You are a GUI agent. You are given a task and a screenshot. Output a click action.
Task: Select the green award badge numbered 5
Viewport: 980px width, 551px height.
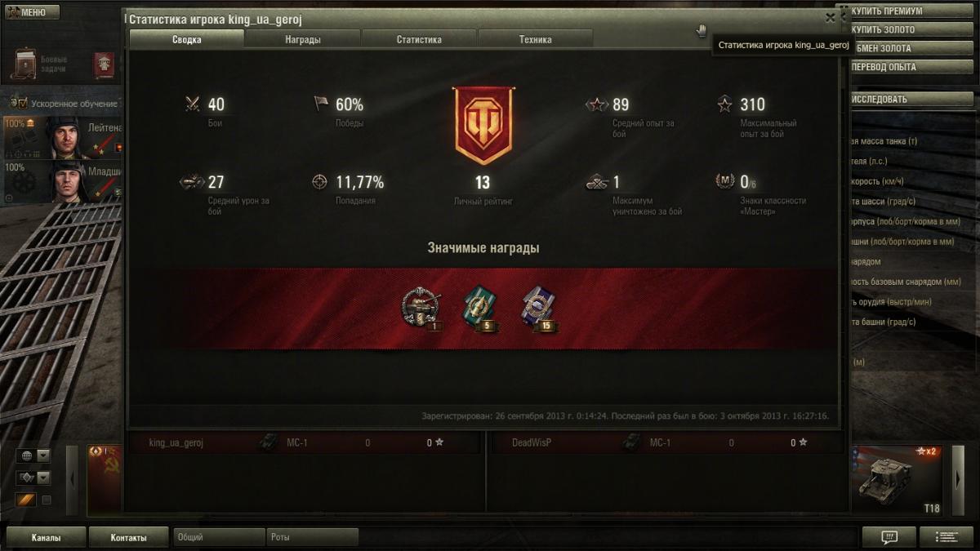click(480, 309)
